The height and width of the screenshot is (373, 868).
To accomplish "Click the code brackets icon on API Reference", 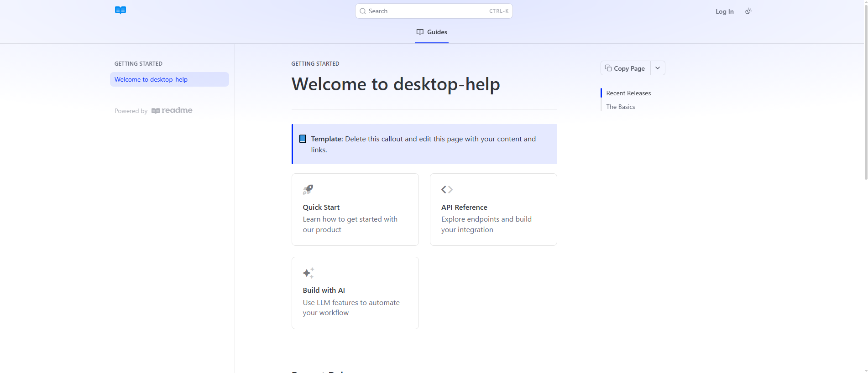I will tap(447, 189).
